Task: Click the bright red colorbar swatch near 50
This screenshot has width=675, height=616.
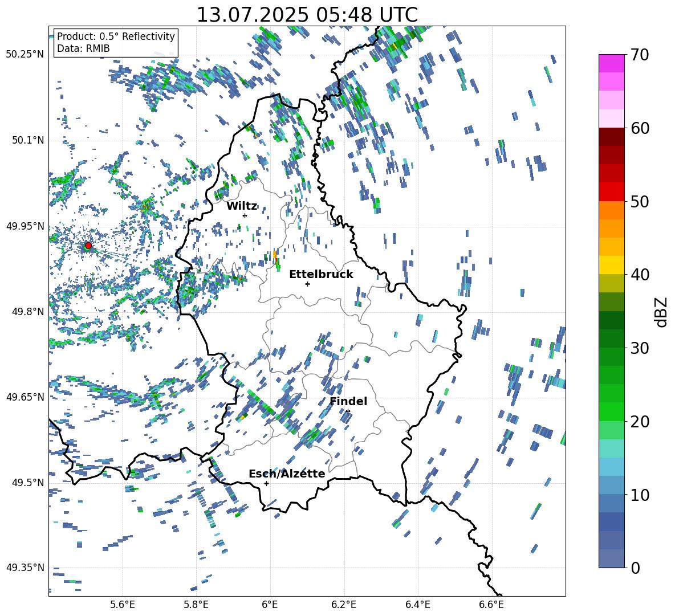Action: click(x=611, y=192)
